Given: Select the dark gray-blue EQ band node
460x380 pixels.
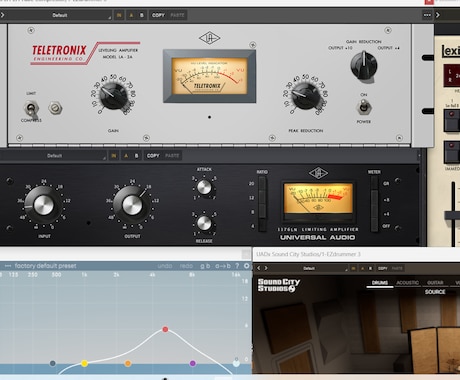Looking at the screenshot, I should pos(52,363).
